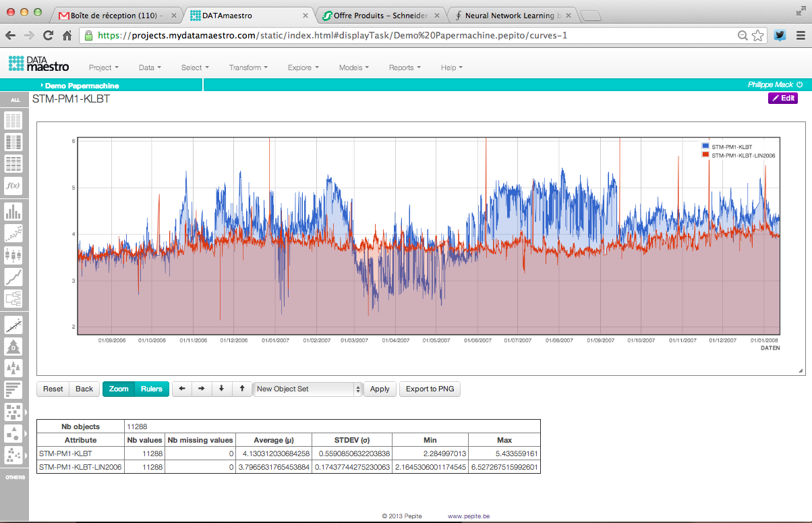Expand the Demo Papermachine project panel

(x=81, y=86)
